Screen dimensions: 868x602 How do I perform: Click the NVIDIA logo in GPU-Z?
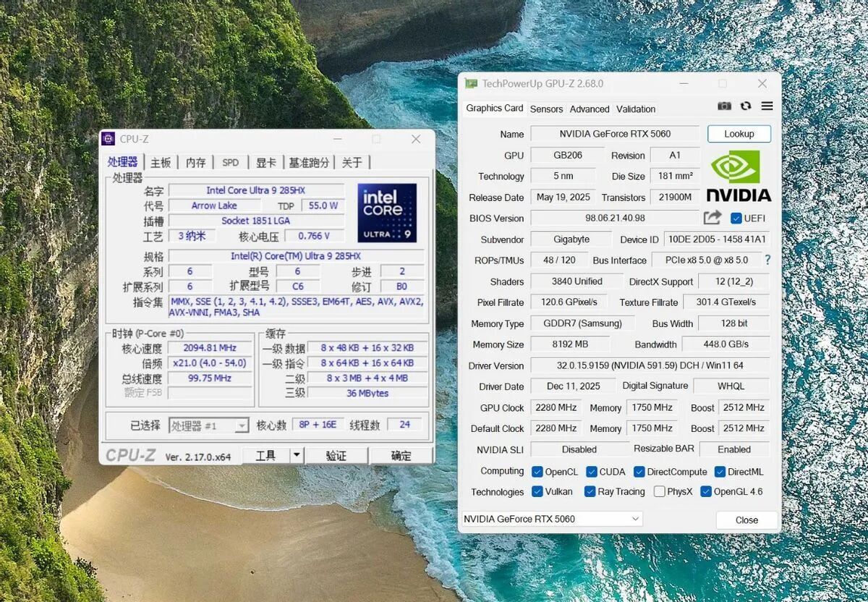coord(739,176)
